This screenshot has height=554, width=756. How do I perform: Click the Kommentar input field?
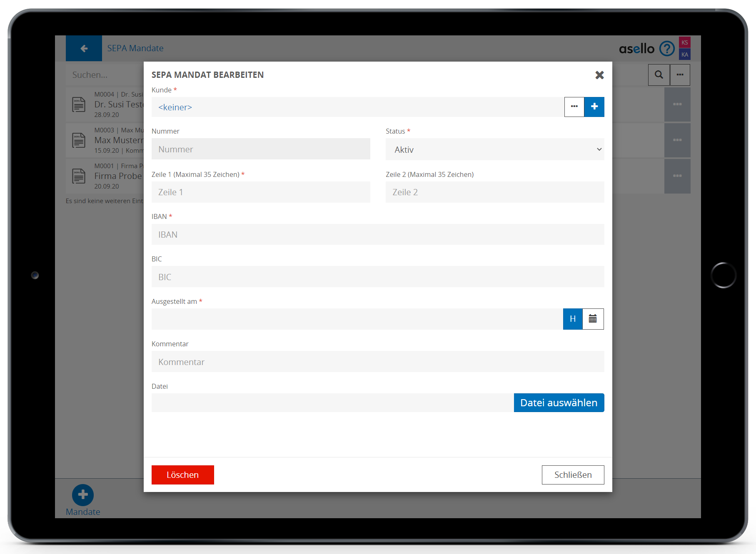(x=377, y=362)
